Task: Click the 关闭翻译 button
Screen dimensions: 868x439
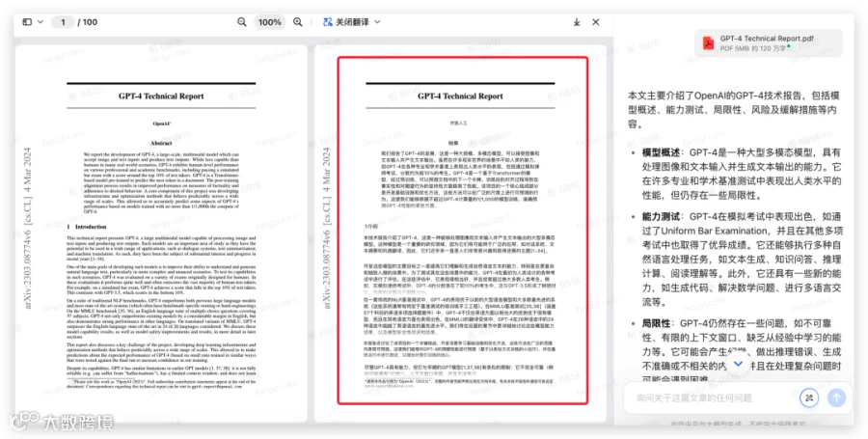Action: point(352,22)
